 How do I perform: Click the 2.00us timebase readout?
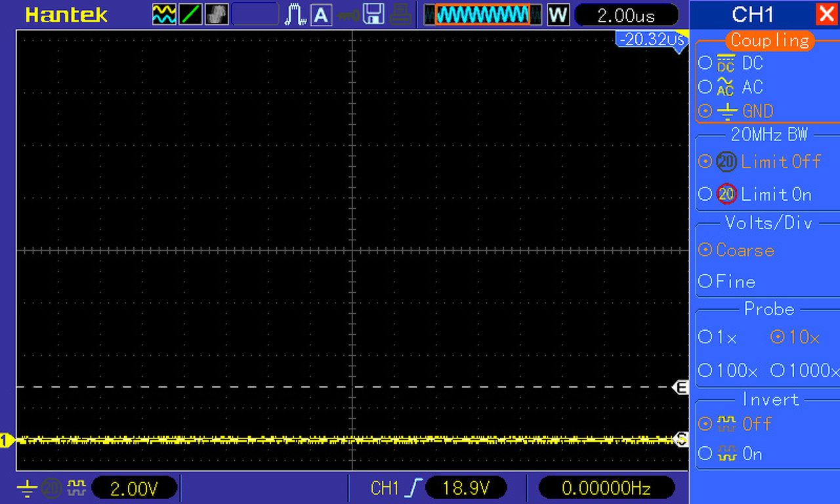pos(626,15)
